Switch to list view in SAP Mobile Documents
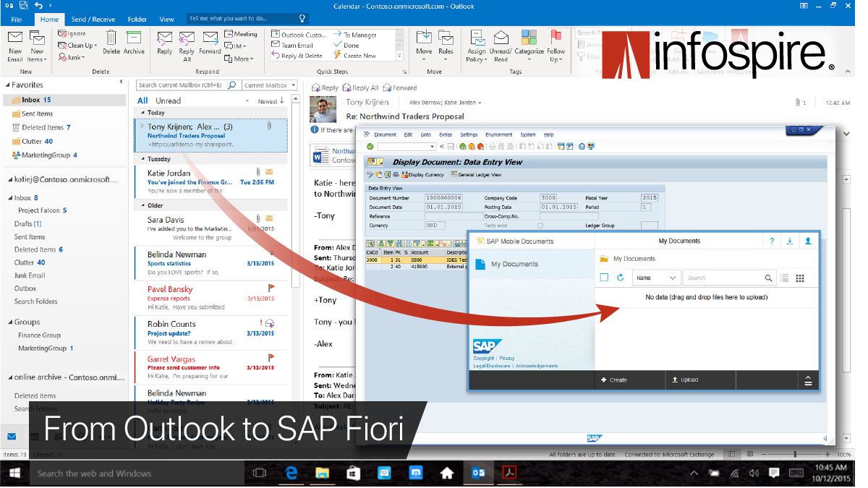The image size is (868, 488). coord(785,278)
